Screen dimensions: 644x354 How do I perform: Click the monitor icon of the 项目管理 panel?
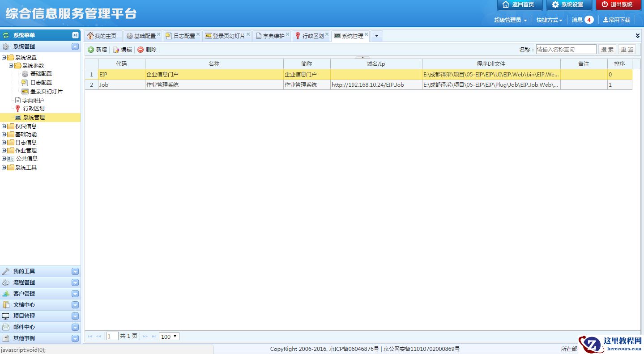[6, 316]
